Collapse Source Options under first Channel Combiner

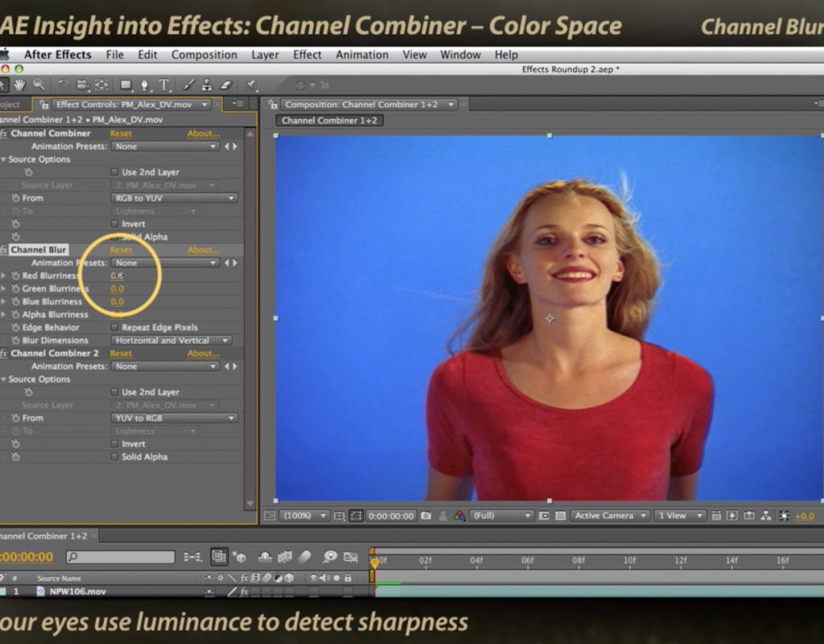coord(4,159)
